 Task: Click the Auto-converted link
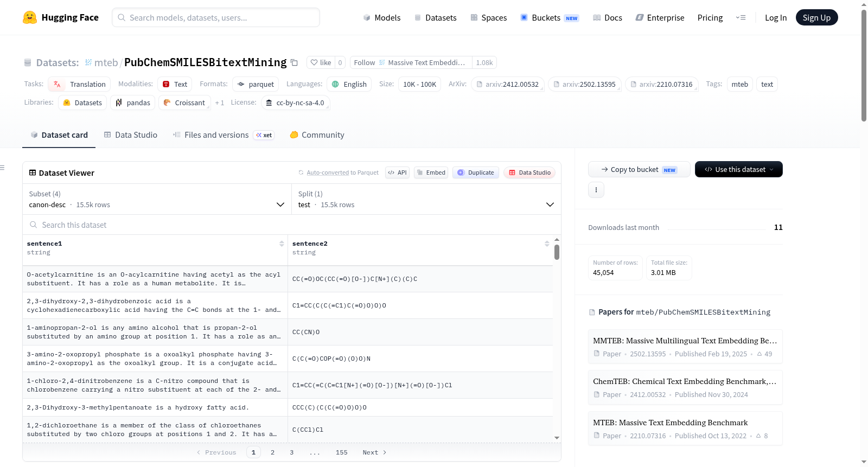pyautogui.click(x=328, y=172)
